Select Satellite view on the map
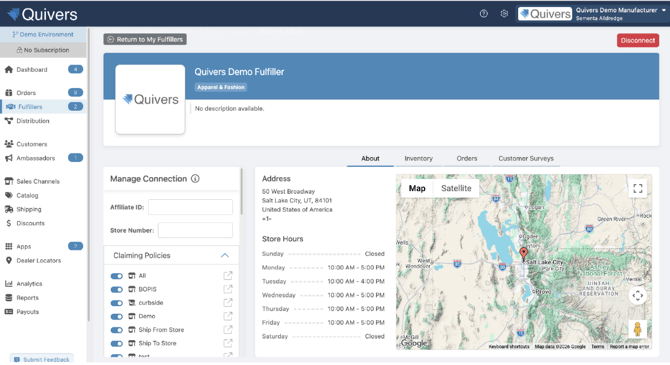 click(456, 188)
